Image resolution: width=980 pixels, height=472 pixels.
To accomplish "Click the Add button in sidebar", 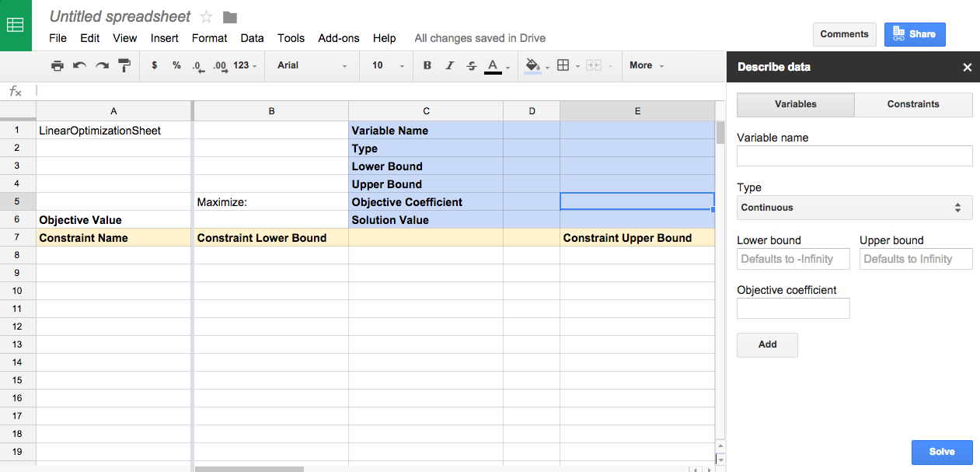I will tap(767, 344).
